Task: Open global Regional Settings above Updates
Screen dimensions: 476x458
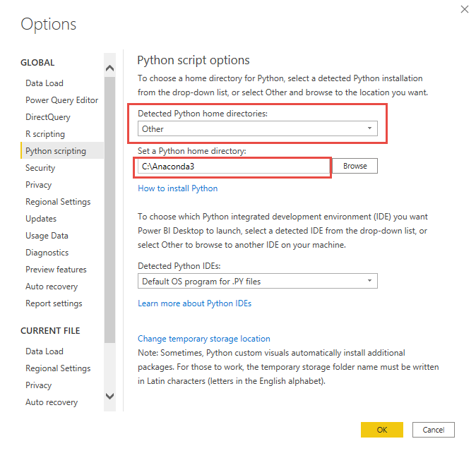Action: (58, 202)
